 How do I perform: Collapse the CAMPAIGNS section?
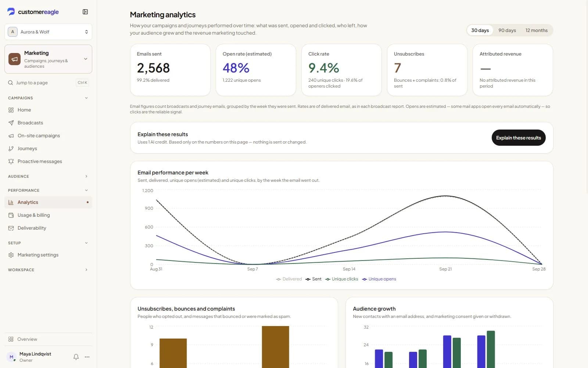48,98
